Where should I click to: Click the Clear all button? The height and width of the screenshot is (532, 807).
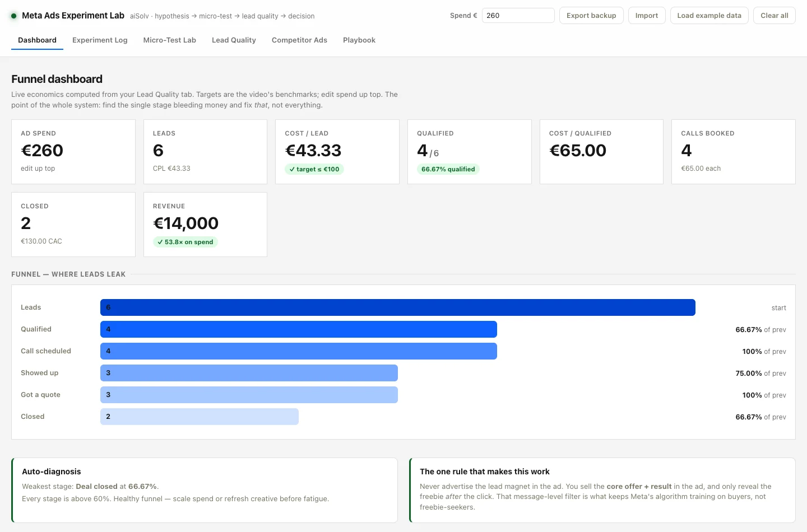[774, 16]
